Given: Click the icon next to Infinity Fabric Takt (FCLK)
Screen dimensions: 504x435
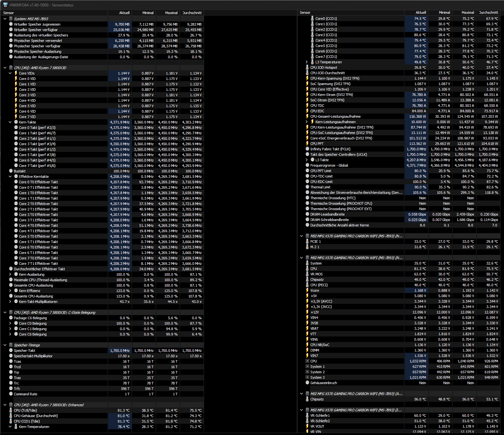Looking at the screenshot, I should coord(307,149).
